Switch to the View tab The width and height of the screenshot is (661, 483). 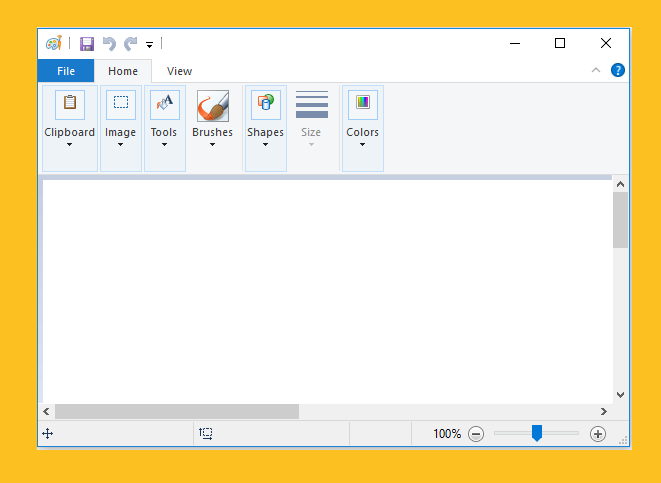pos(179,71)
